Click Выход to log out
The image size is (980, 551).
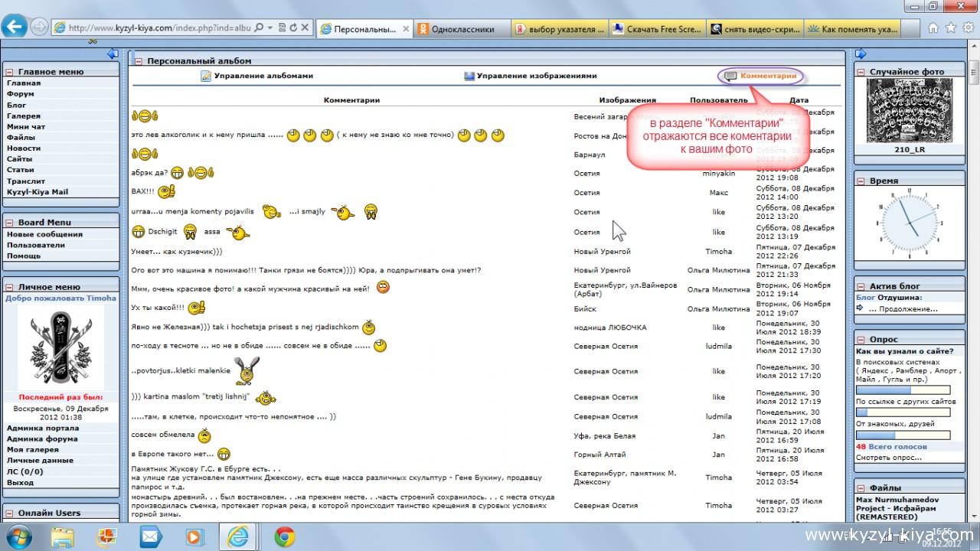click(20, 482)
